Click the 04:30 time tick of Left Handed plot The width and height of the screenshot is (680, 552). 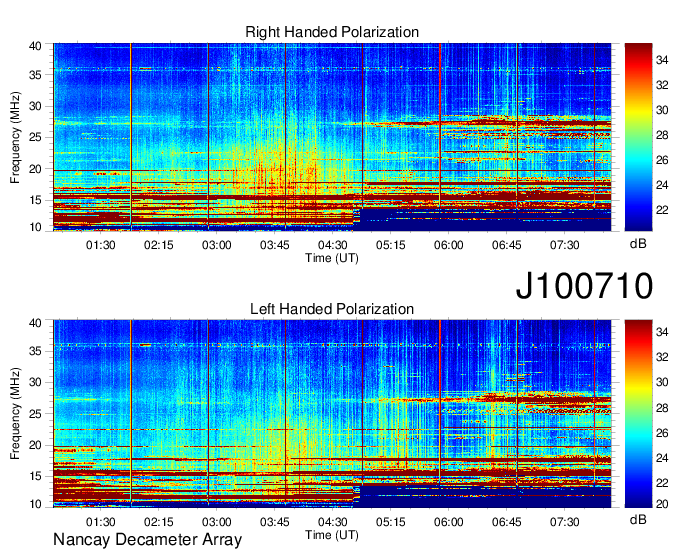pos(333,522)
